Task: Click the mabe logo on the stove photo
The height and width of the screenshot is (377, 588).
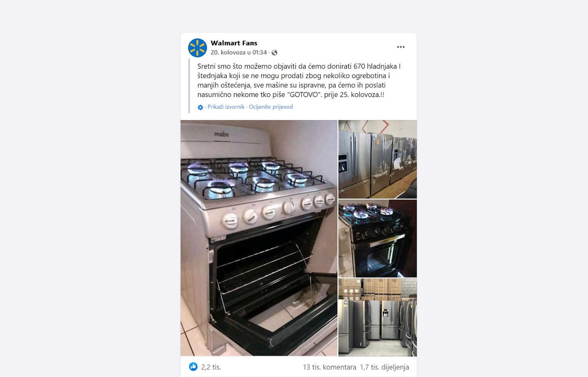Action: pos(222,134)
